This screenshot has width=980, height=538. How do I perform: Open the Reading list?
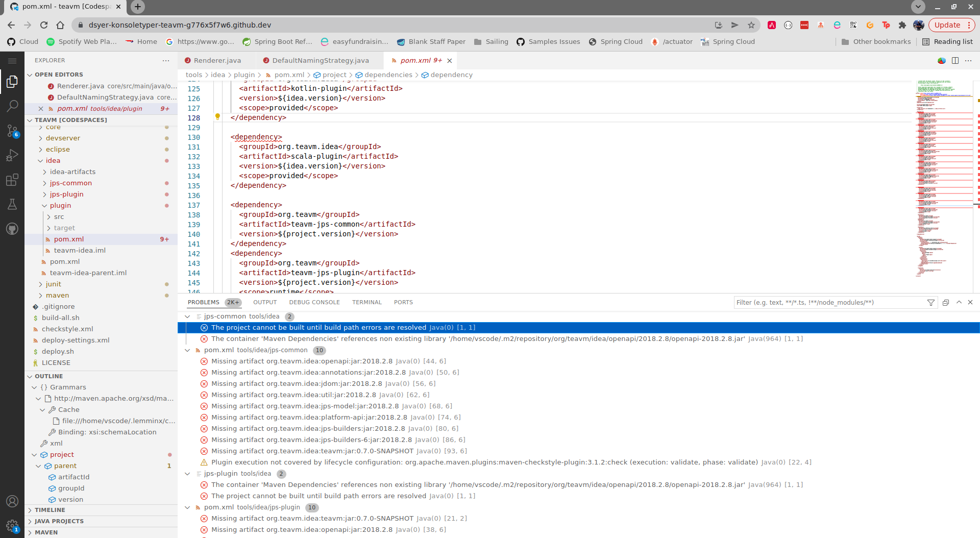947,42
